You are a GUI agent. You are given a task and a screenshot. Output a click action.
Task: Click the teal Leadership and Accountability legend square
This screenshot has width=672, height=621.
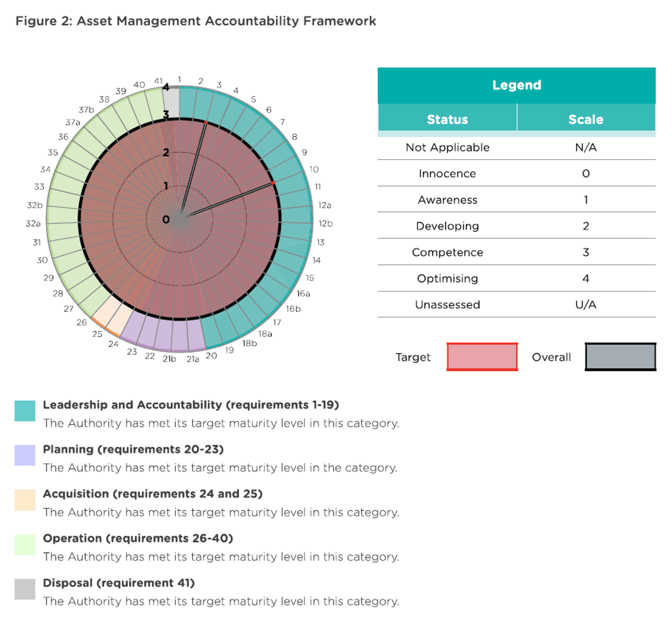click(25, 411)
